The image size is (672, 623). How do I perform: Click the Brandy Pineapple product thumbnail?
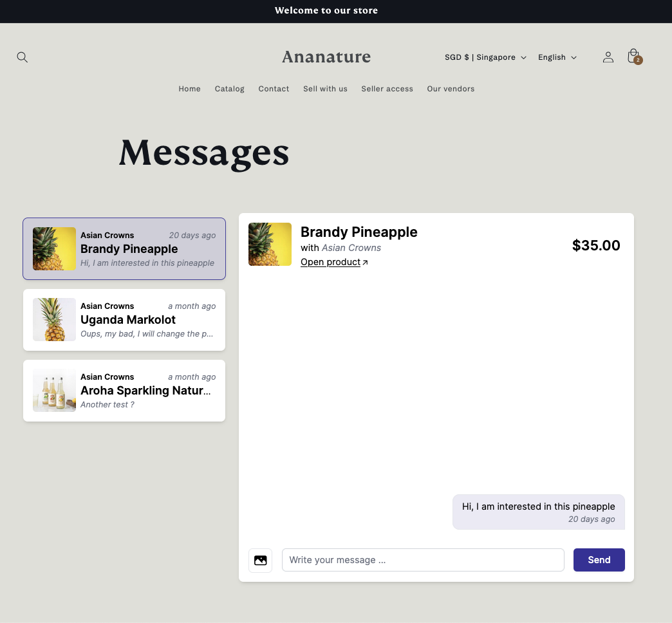[270, 244]
